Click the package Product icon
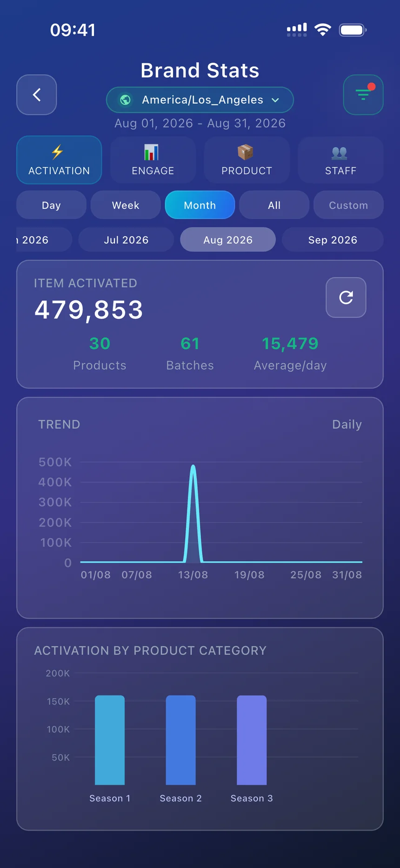The width and height of the screenshot is (400, 868). (x=246, y=152)
